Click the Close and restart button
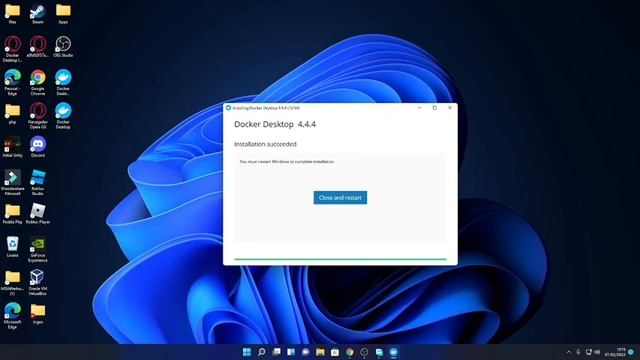Screen dimensions: 640x360 click(x=340, y=198)
